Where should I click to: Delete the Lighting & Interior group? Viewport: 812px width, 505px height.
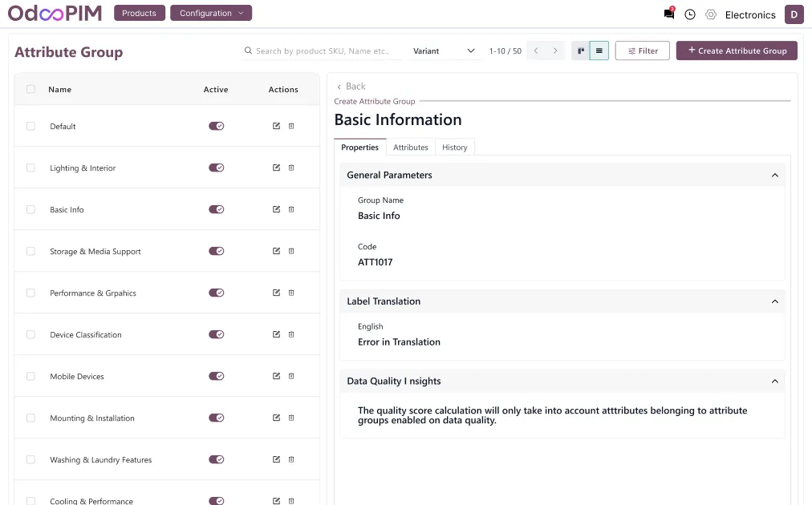tap(291, 168)
